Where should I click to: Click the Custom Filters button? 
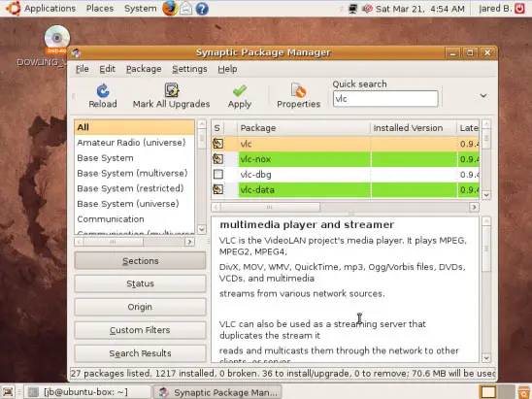pos(140,330)
